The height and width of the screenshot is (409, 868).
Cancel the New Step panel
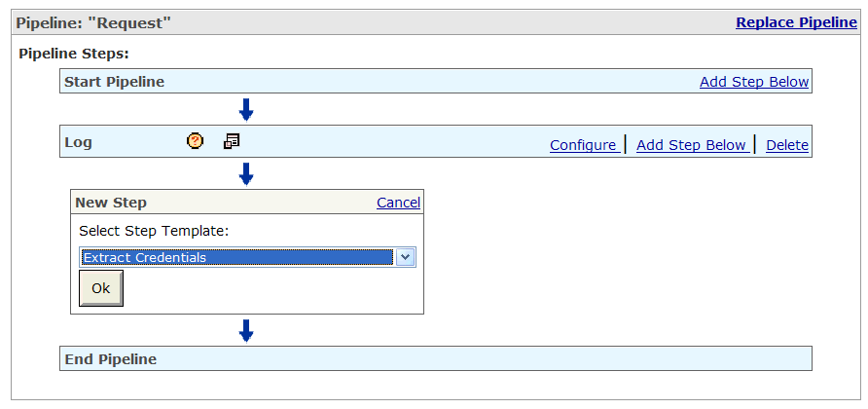tap(399, 203)
